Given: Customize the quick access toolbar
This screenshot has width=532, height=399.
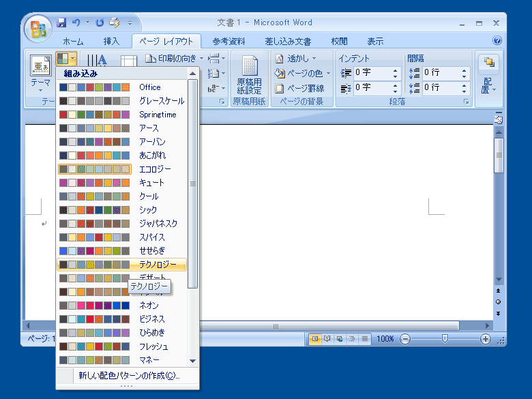Looking at the screenshot, I should click(130, 23).
